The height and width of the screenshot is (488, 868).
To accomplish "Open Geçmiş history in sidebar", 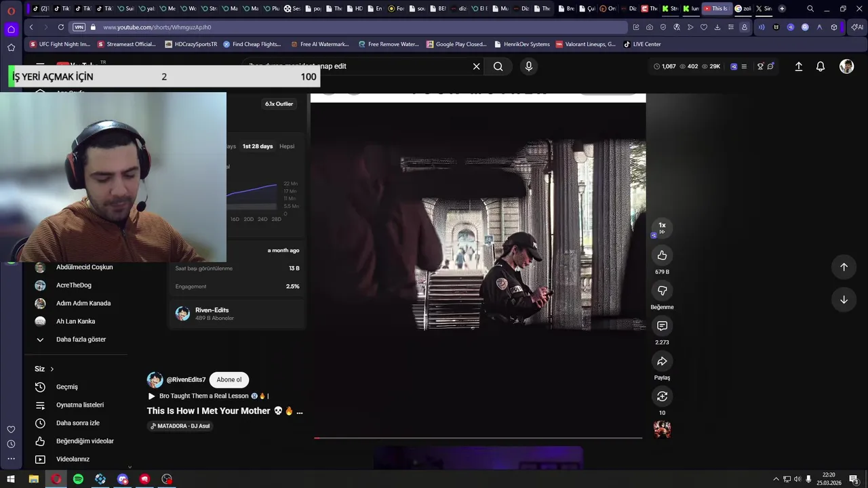I will point(66,387).
